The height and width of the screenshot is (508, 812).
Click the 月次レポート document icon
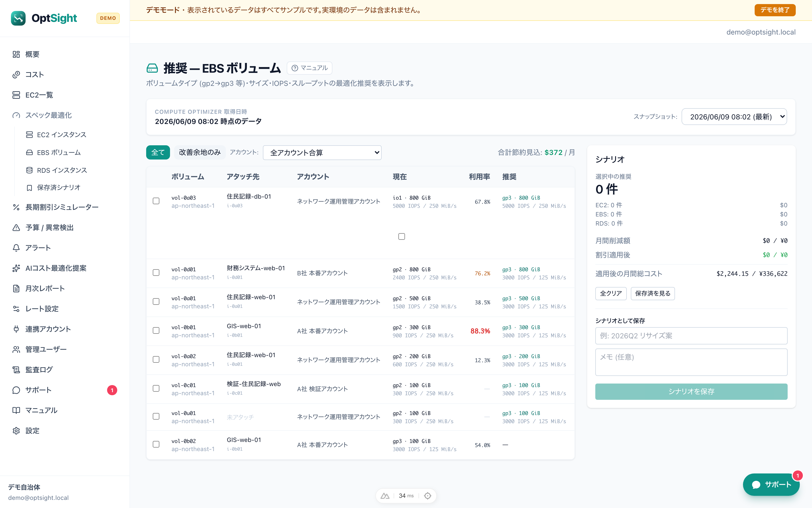(16, 289)
